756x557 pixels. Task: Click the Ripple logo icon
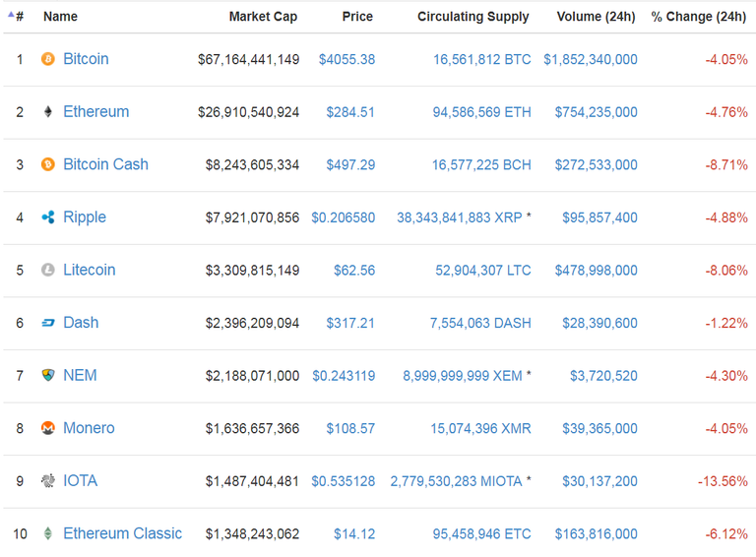click(x=48, y=217)
